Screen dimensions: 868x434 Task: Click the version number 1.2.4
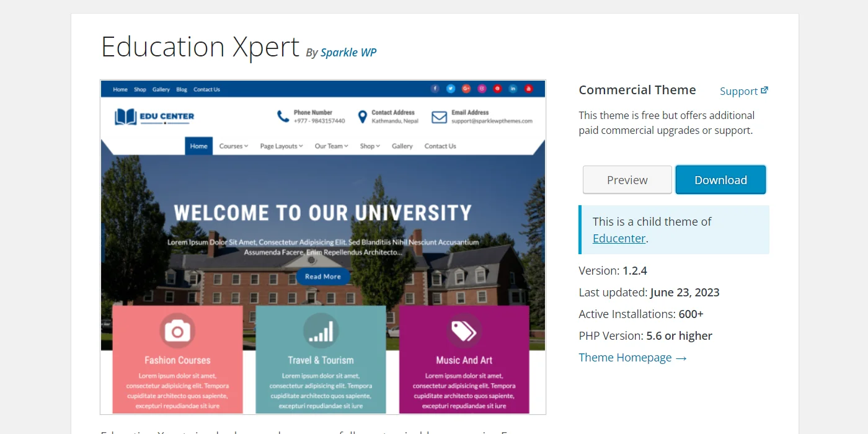click(635, 271)
